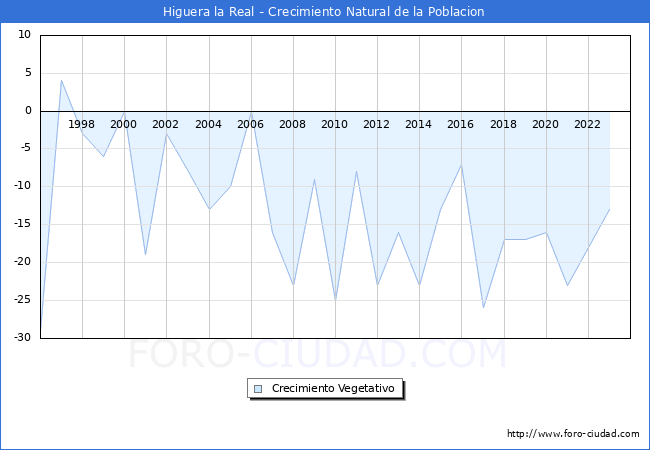Click the y-axis value -15
This screenshot has height=450, width=650.
[22, 224]
